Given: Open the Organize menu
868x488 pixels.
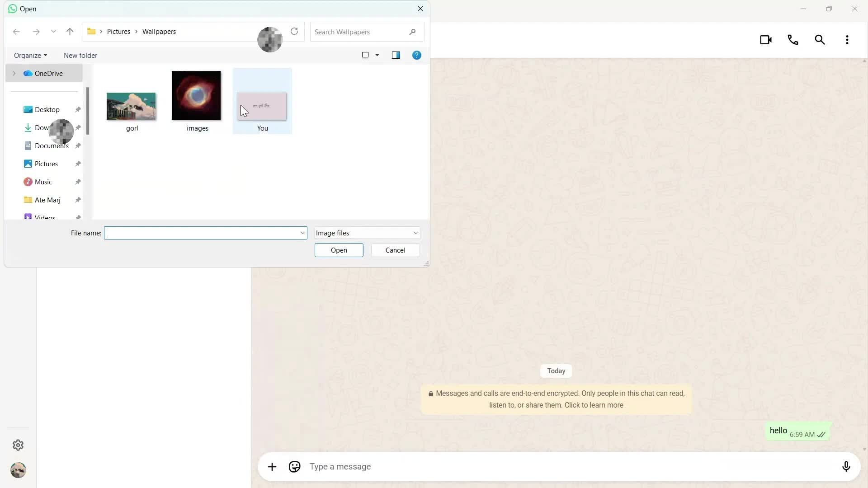Looking at the screenshot, I should coord(30,55).
